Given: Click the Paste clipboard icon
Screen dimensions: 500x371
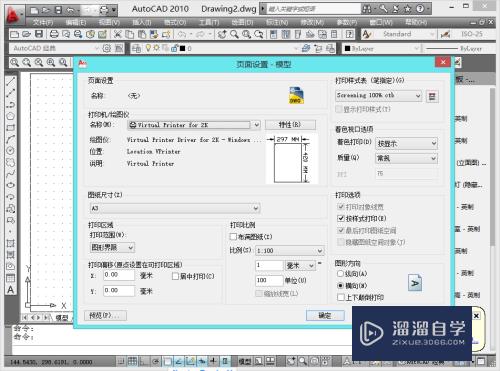Looking at the screenshot, I should pos(142,34).
